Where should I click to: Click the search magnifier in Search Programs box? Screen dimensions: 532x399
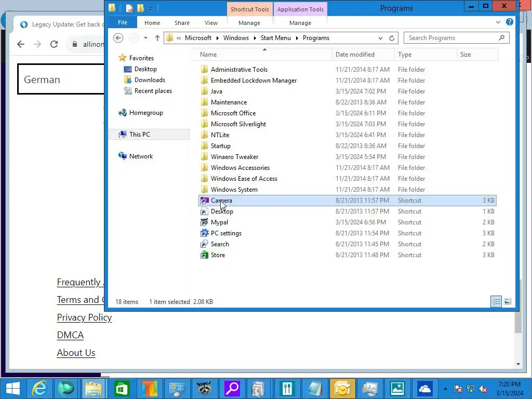[501, 37]
